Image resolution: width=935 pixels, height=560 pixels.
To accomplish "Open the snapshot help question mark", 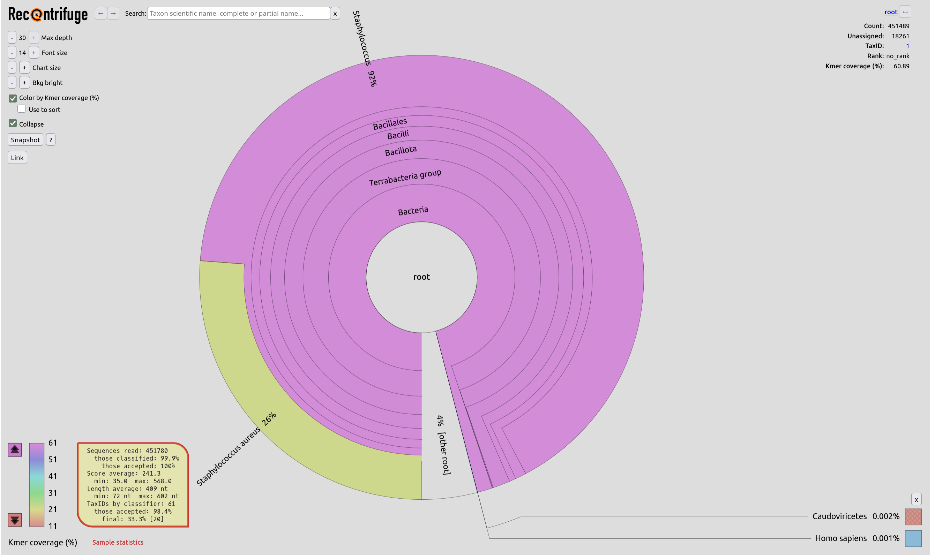I will pos(51,140).
